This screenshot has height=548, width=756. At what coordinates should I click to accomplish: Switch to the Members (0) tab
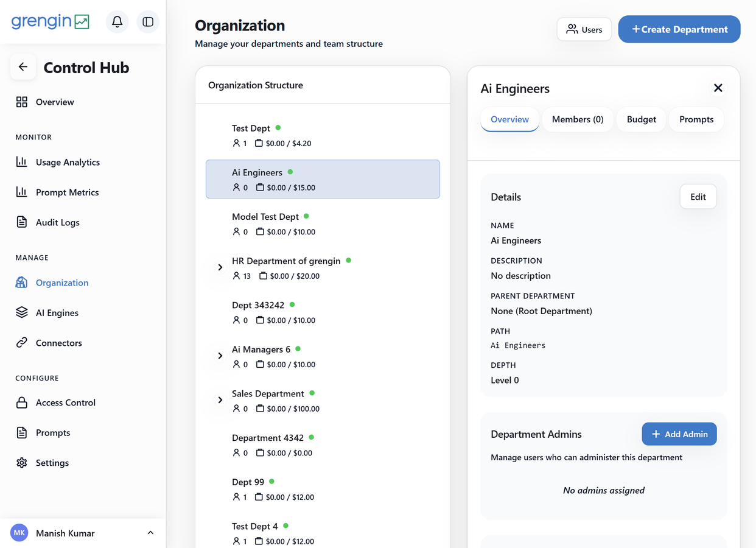(578, 119)
